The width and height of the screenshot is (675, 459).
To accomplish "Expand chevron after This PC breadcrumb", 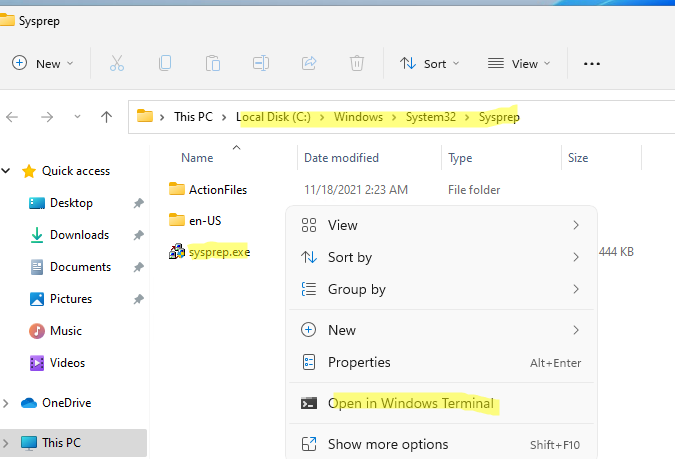I will tap(224, 117).
